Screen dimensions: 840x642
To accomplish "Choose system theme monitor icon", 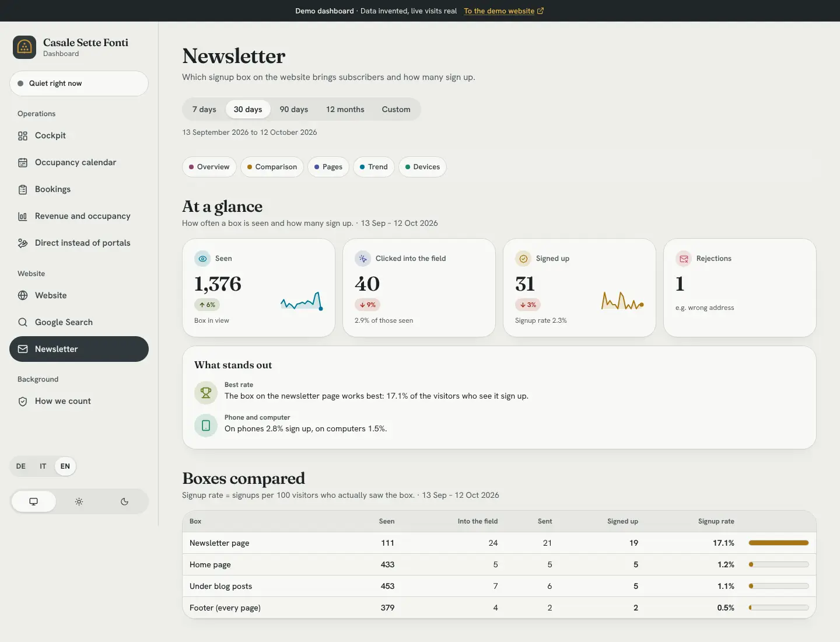I will tap(34, 501).
